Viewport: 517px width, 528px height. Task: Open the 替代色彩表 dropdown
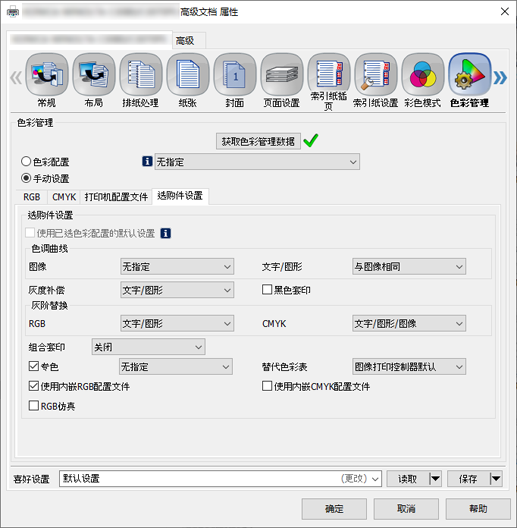point(409,366)
